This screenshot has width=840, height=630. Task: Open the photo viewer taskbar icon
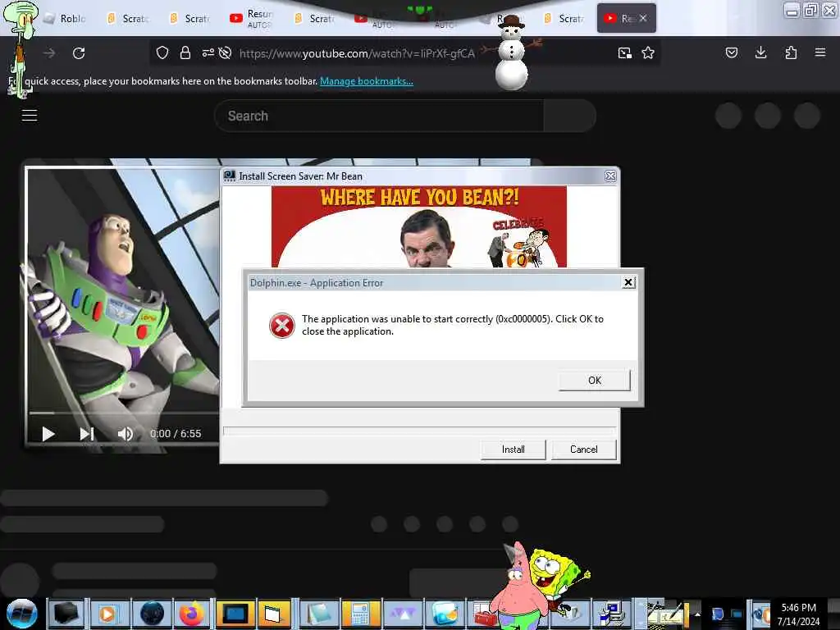click(444, 614)
